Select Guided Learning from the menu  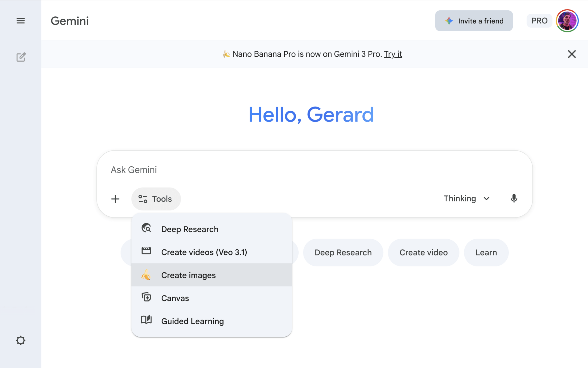192,321
